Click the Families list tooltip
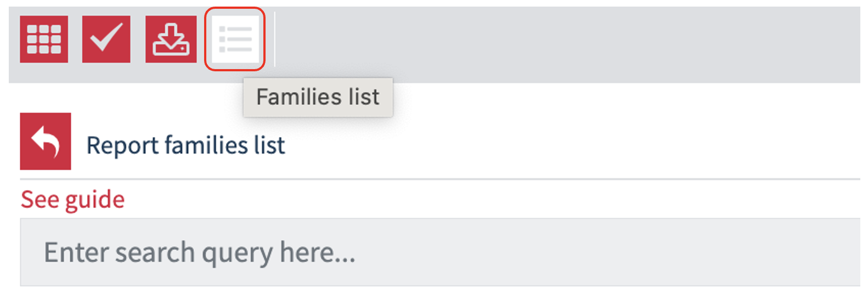Image resolution: width=868 pixels, height=294 pixels. (x=318, y=97)
